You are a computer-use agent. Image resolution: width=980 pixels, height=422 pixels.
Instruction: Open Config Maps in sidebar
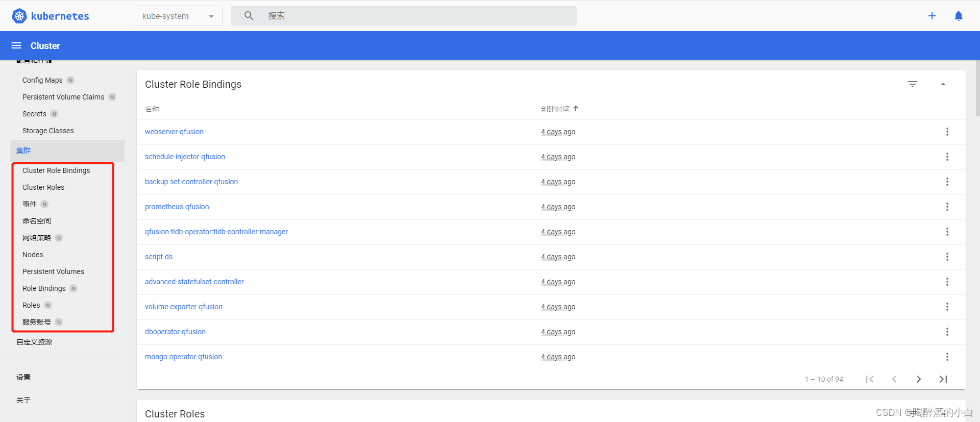42,80
